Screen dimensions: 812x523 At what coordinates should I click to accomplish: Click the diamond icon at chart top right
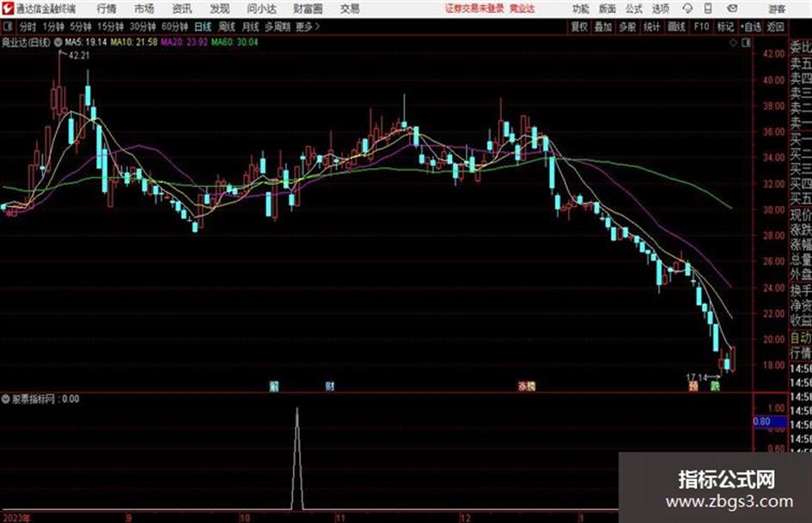pos(733,43)
